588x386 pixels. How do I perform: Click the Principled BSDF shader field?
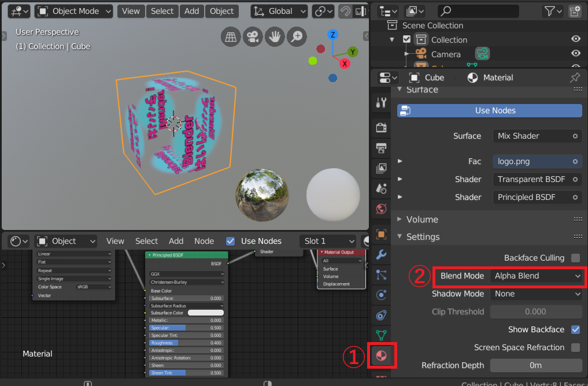[537, 198]
